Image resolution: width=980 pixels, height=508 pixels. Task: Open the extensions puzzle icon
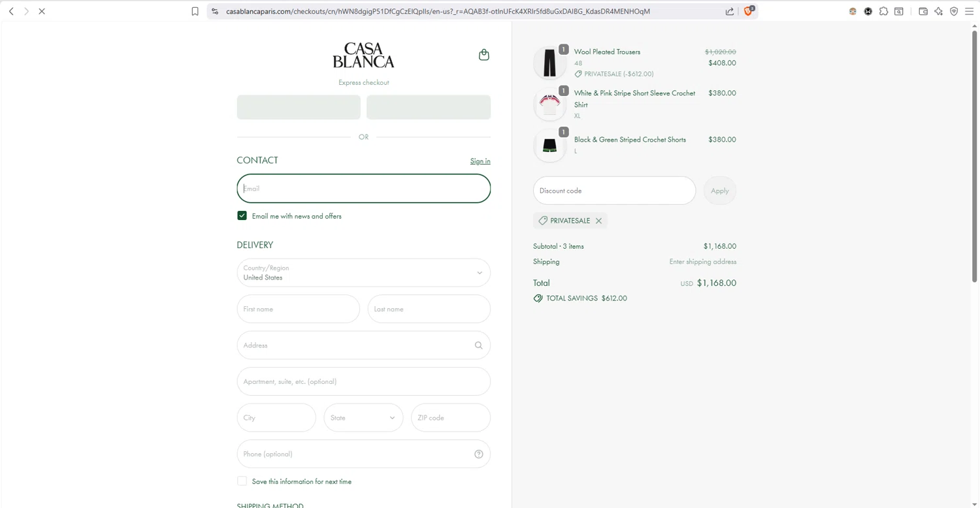click(x=883, y=11)
